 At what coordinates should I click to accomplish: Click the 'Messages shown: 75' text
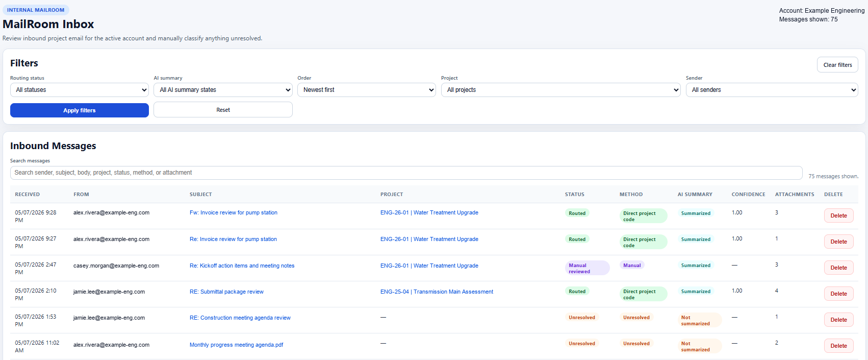coord(808,19)
